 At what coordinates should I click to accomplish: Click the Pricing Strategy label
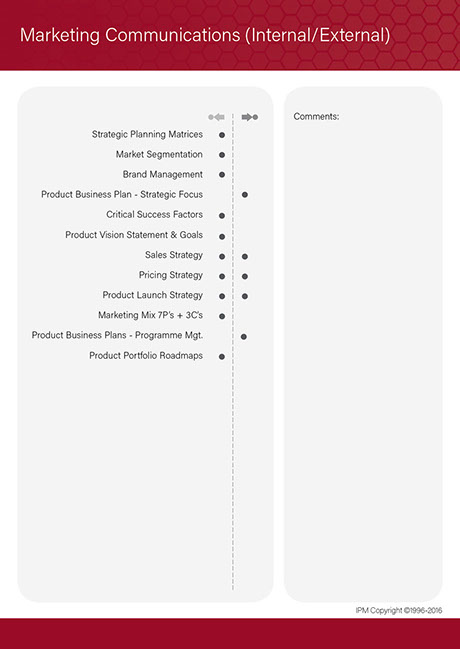click(171, 275)
